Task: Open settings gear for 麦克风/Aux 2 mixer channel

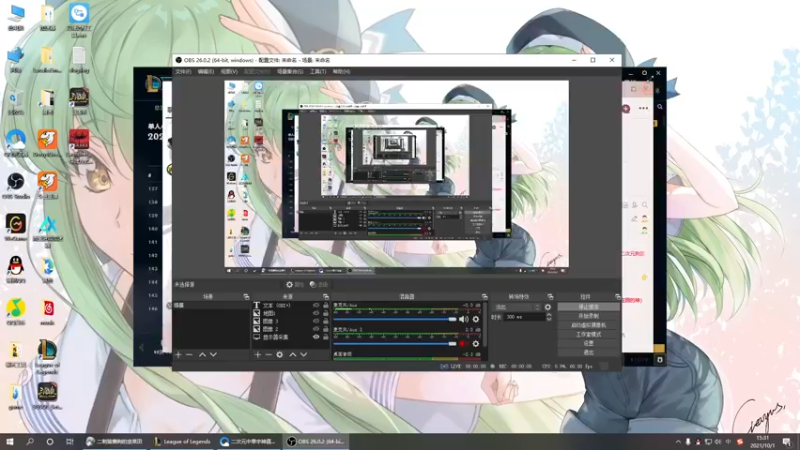Action: point(476,344)
